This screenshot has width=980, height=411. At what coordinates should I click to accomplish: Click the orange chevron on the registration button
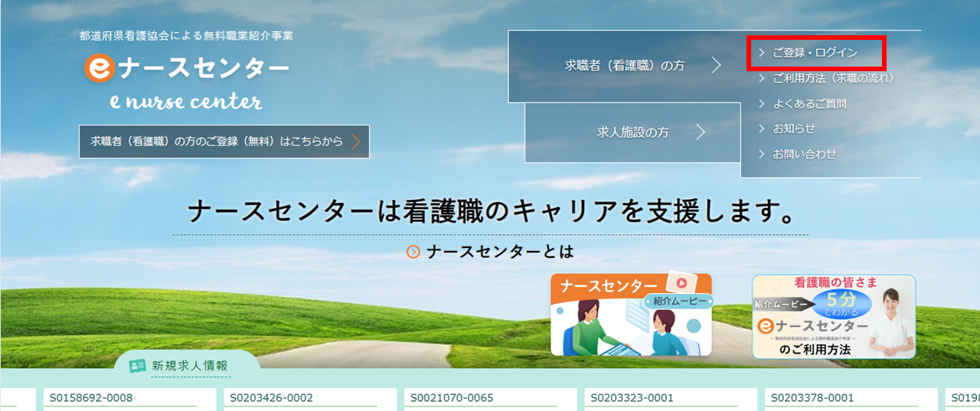tap(356, 142)
